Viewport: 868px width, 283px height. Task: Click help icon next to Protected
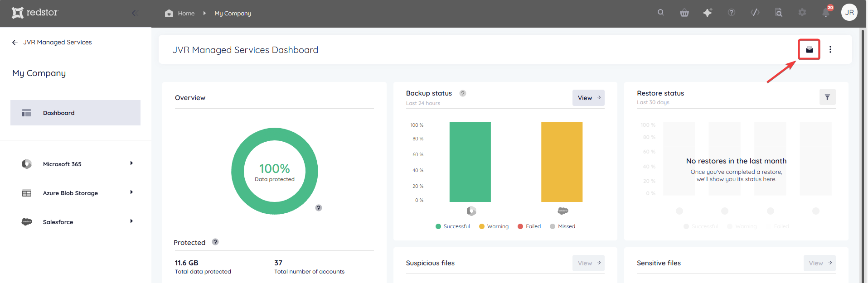coord(215,242)
